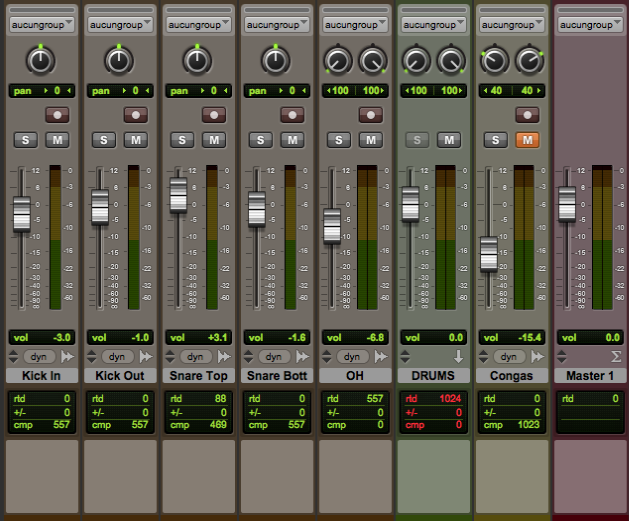Click the Kick Out pan knob
This screenshot has height=521, width=629.
119,61
